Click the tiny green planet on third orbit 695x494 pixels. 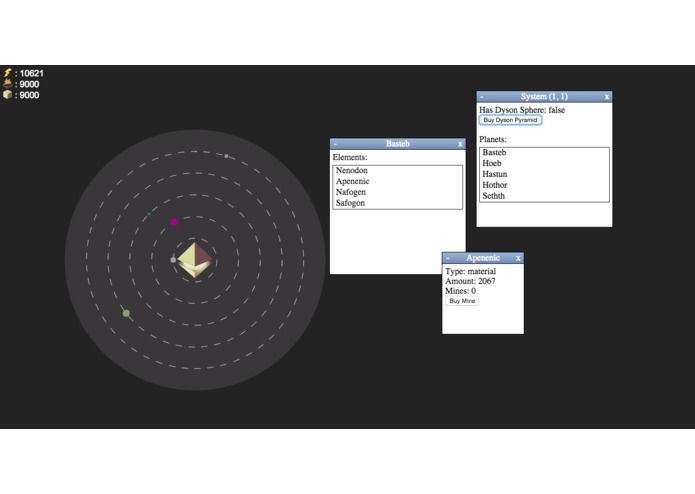coord(149,214)
